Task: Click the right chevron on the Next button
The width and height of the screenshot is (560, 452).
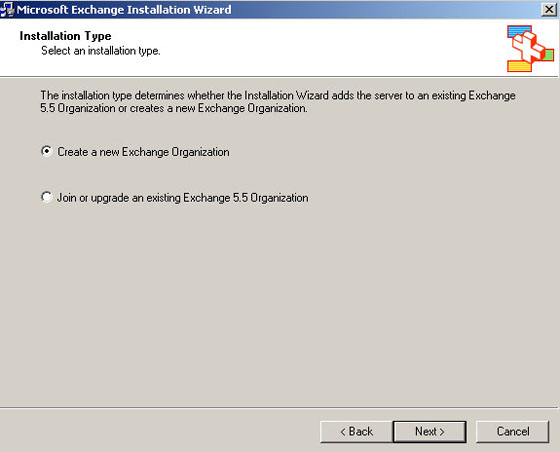Action: pyautogui.click(x=442, y=432)
